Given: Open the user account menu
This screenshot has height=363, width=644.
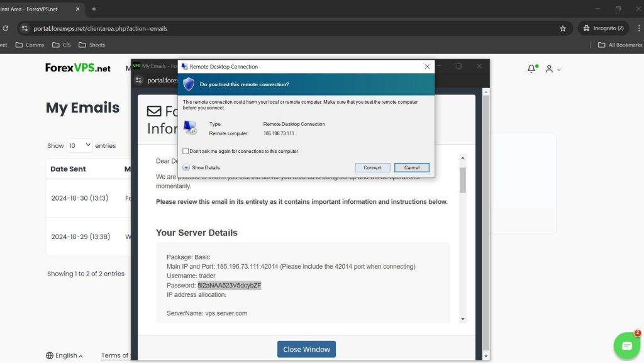Looking at the screenshot, I should click(552, 69).
